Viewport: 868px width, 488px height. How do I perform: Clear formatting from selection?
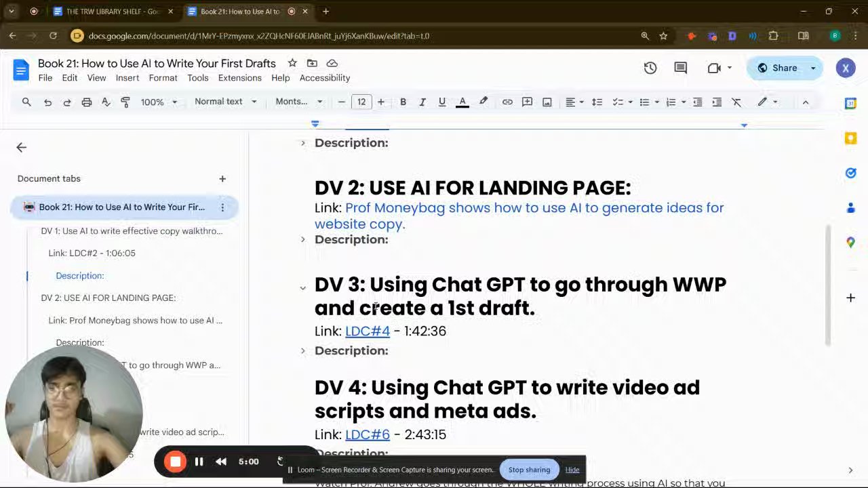click(x=736, y=102)
